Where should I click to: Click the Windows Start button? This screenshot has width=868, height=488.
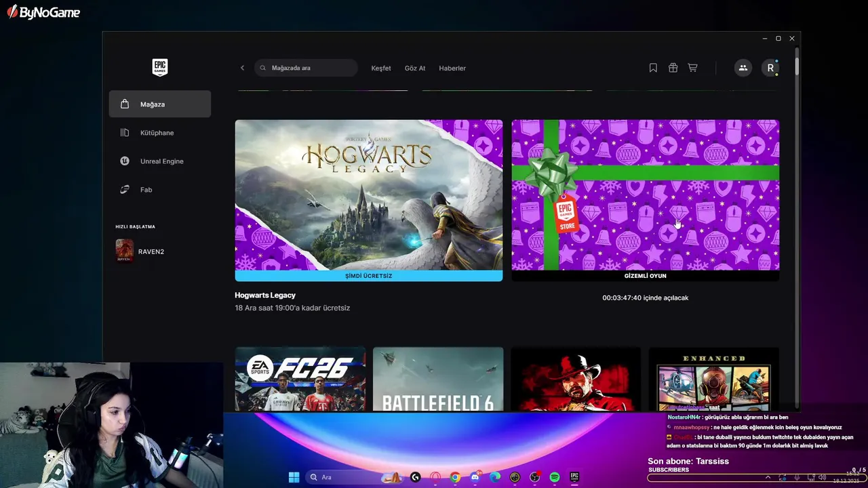tap(294, 477)
